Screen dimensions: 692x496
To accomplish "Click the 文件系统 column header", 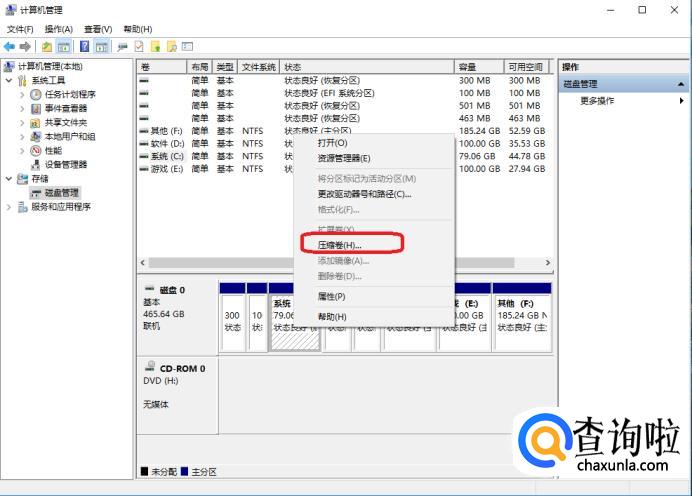I will pyautogui.click(x=259, y=67).
